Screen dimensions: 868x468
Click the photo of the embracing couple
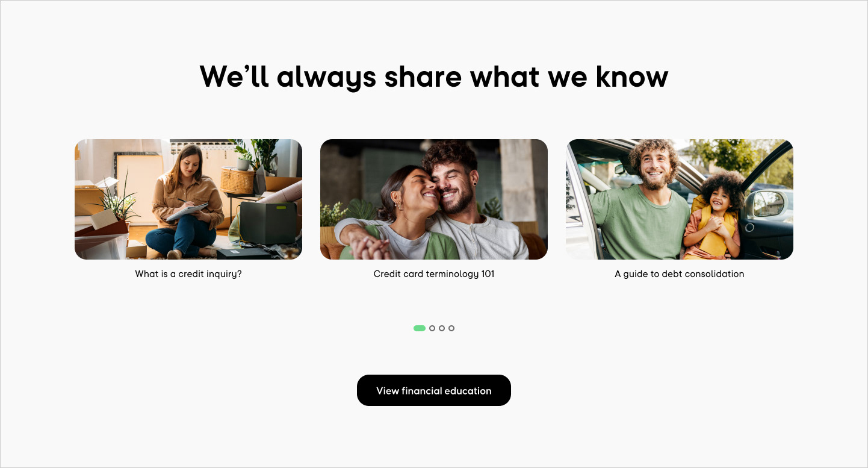[x=434, y=199]
